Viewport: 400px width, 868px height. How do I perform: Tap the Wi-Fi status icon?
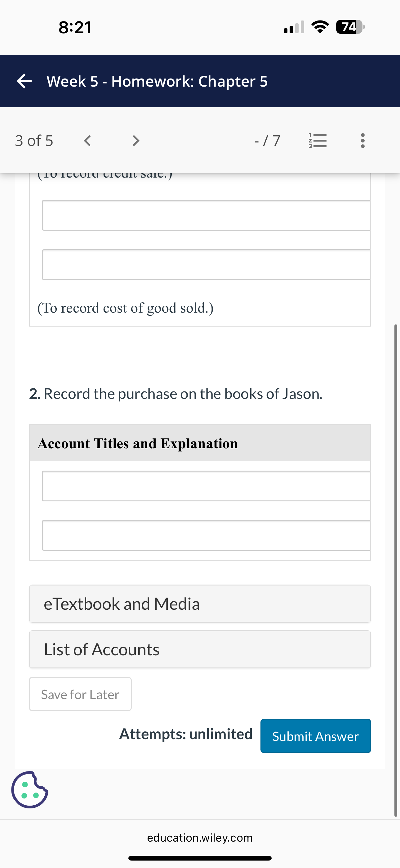(320, 28)
